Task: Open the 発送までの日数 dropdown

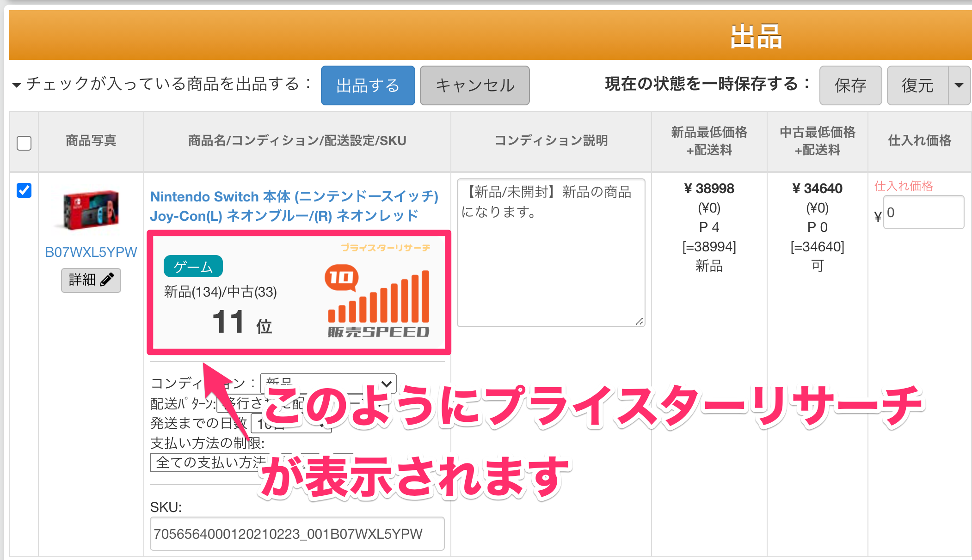Action: tap(291, 424)
